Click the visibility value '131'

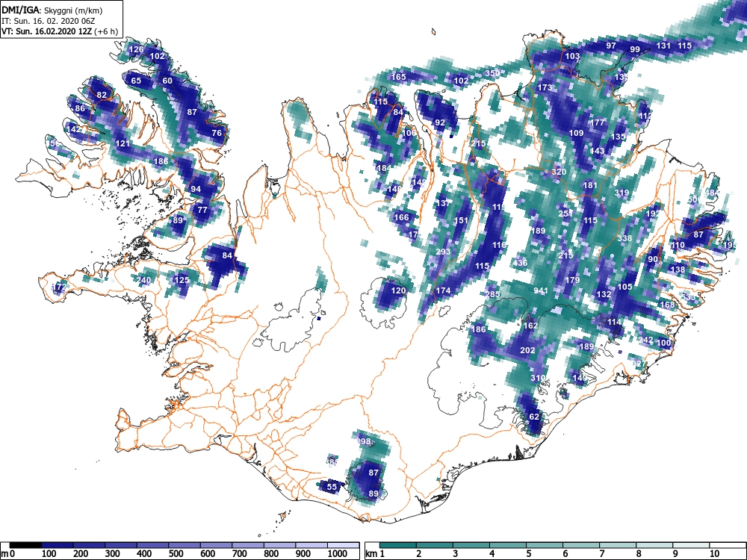pos(663,46)
